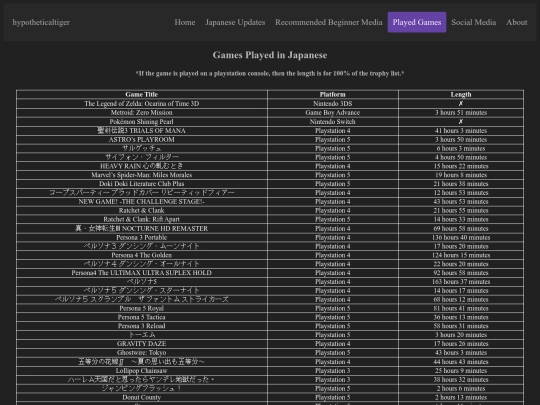This screenshot has height=405, width=540.
Task: Click the trophy list 100% note text
Action: tap(270, 73)
